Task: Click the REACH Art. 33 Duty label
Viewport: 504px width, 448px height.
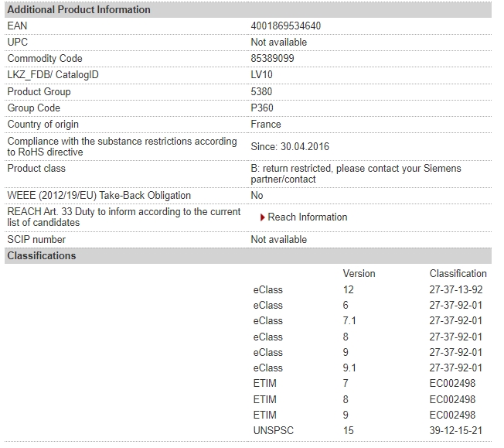Action: pos(124,217)
